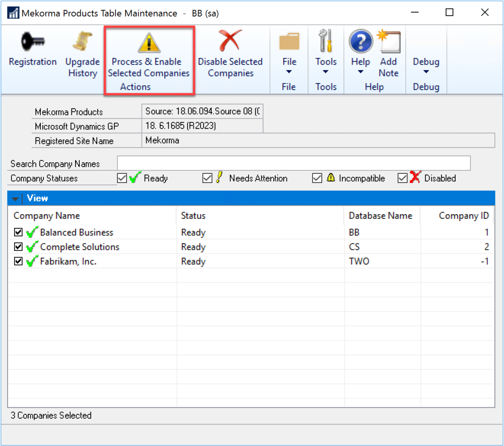Image resolution: width=504 pixels, height=446 pixels.
Task: Click the green checkmark beside Fabrikam, Inc.
Action: (32, 261)
